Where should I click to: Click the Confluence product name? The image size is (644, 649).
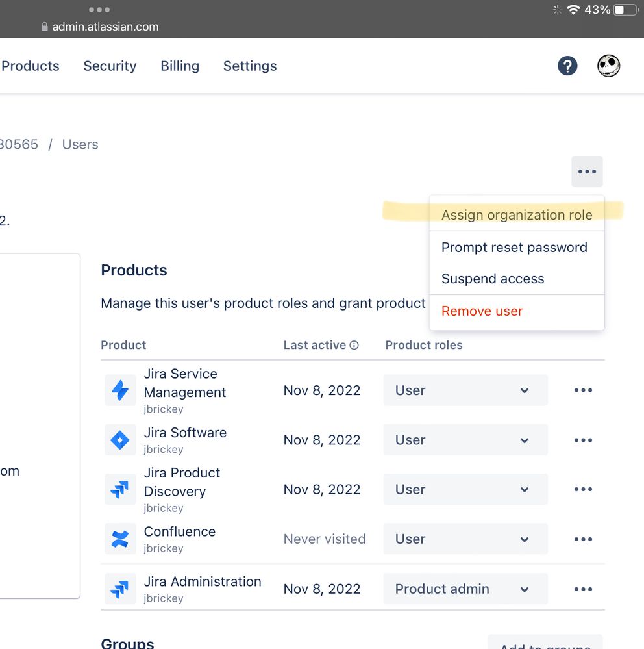(180, 531)
